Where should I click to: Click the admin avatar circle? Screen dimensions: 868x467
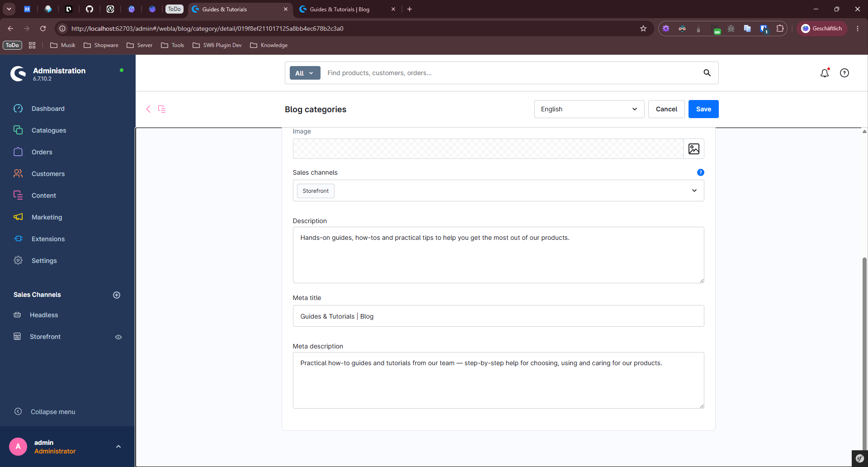tap(18, 447)
